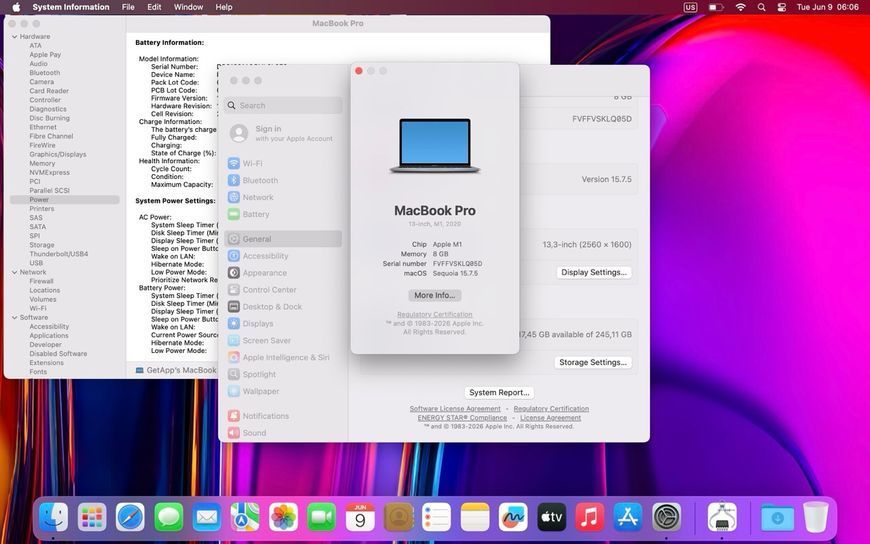Open Notes app in Dock
The image size is (870, 544).
[x=475, y=517]
